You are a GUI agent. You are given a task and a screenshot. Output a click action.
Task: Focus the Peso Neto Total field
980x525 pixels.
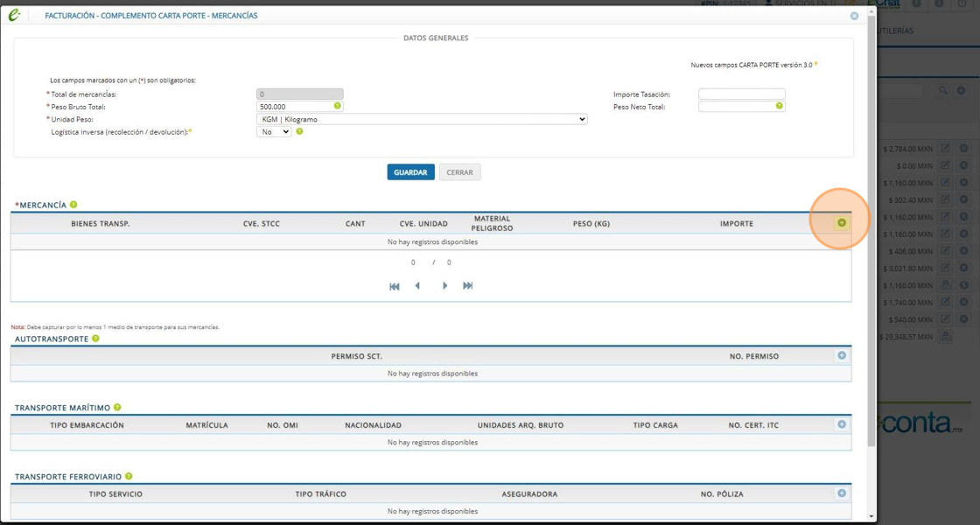click(742, 106)
